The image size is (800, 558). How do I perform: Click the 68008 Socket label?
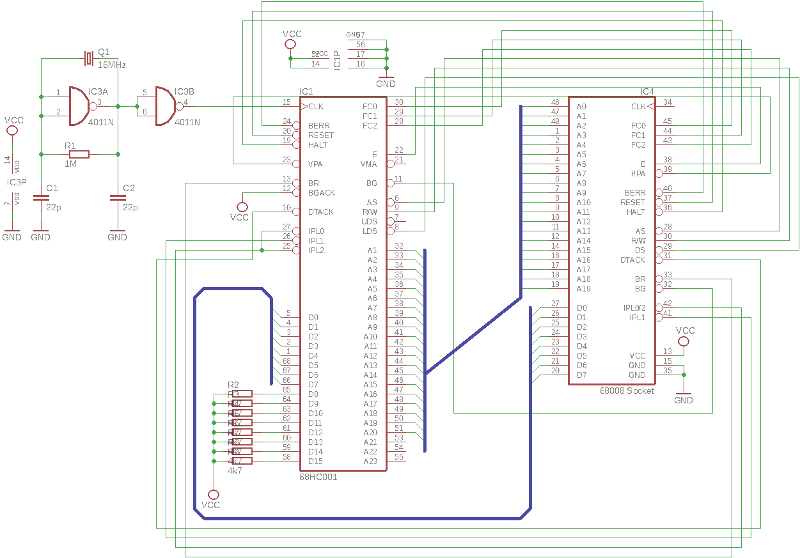(627, 390)
